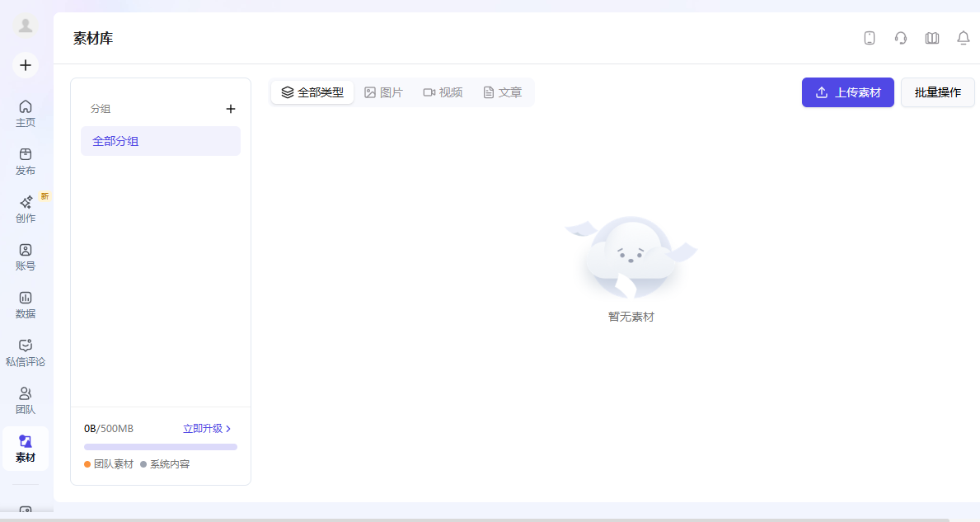Viewport: 980px width, 522px height.
Task: Click 上传素材 button
Action: (x=848, y=92)
